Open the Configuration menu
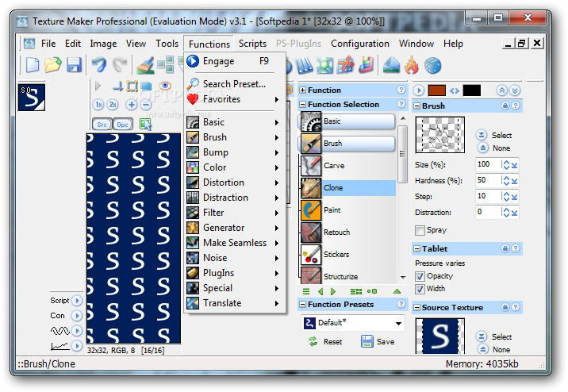The image size is (568, 392). (x=360, y=44)
